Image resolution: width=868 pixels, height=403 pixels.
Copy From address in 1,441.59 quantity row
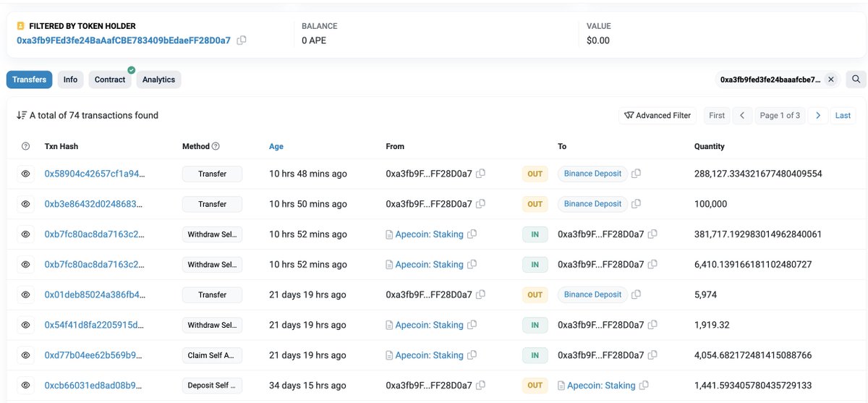click(480, 386)
